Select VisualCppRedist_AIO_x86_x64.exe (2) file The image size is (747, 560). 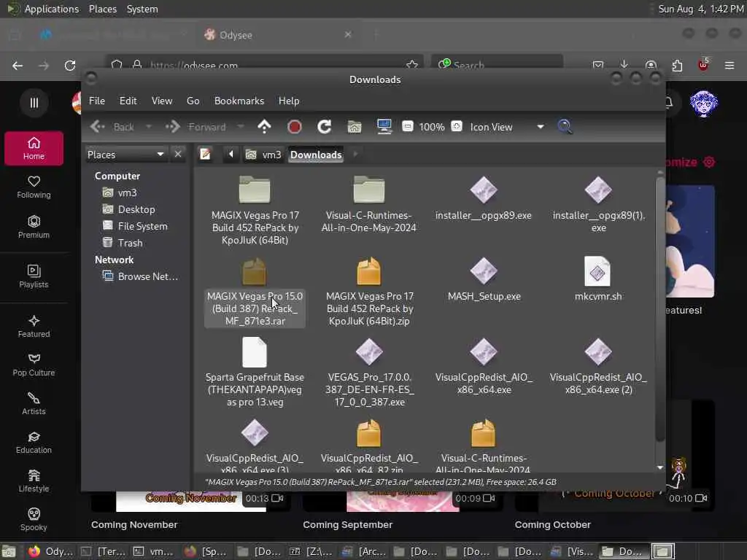598,366
